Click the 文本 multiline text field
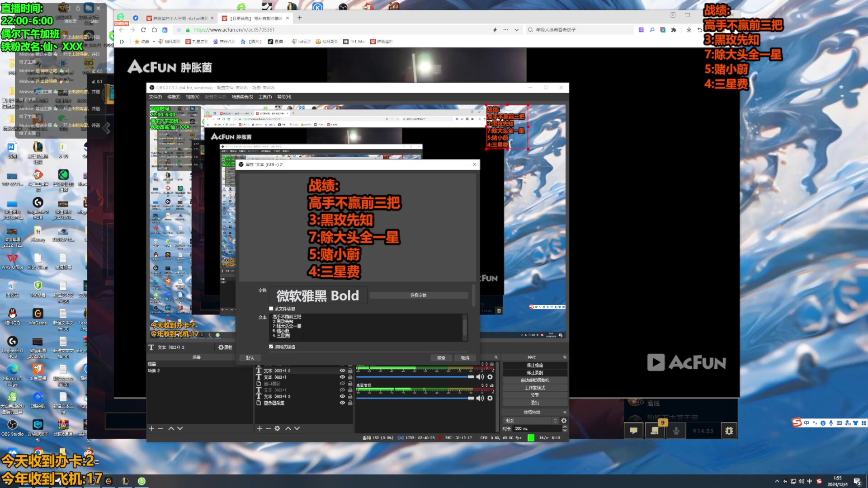Viewport: 868px width, 488px height. point(368,327)
